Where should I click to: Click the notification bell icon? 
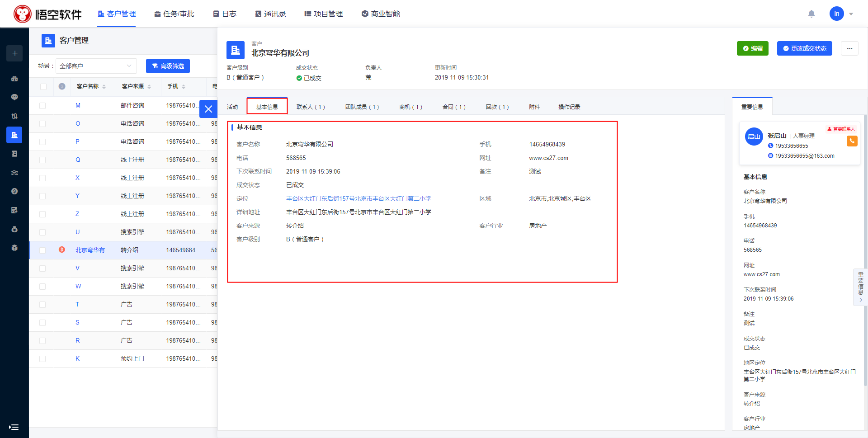[811, 14]
